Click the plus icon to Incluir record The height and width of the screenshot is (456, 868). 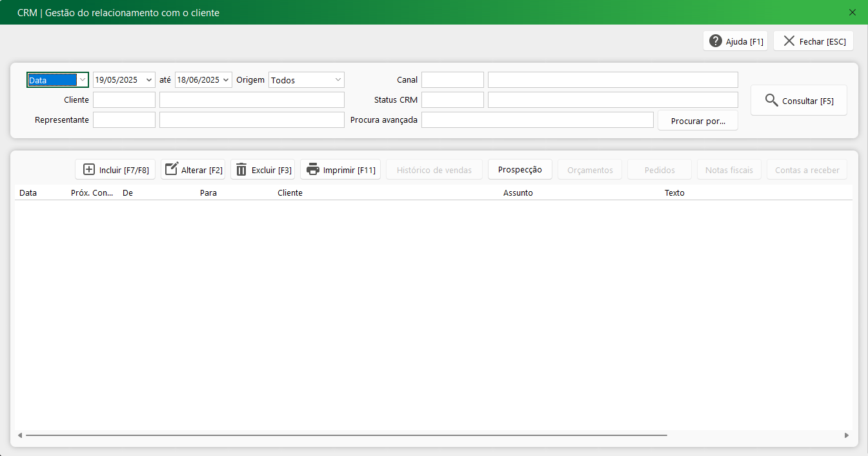[89, 170]
